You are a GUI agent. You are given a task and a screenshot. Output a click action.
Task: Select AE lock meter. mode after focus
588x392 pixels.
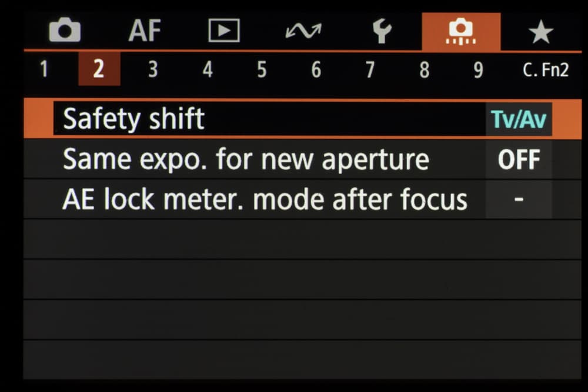point(265,200)
